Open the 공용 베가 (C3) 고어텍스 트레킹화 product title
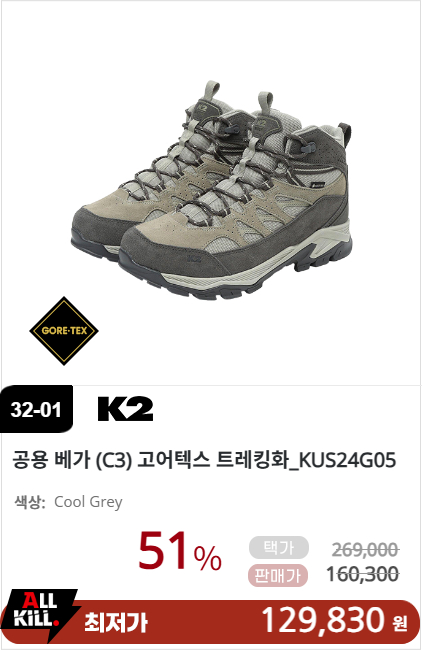Viewport: 422px width, 650px height. (x=204, y=460)
